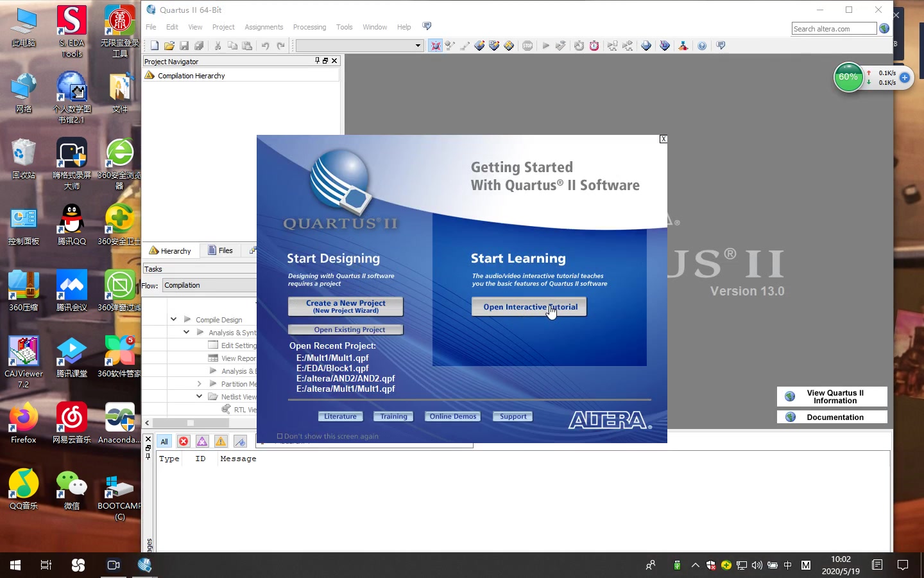Open the Programmer toolbar icon
This screenshot has height=578, width=924.
coord(664,46)
